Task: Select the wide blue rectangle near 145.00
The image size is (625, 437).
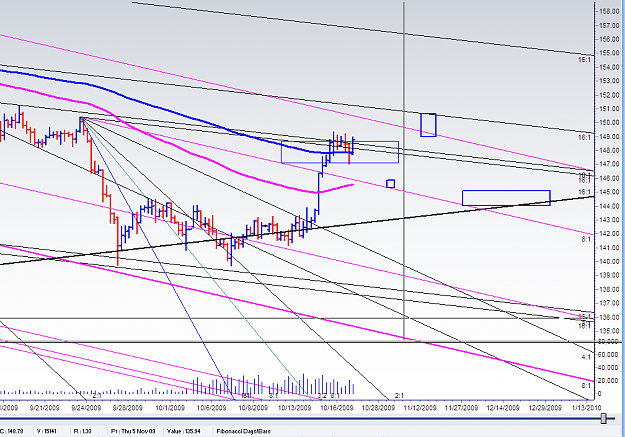Action: (x=506, y=198)
